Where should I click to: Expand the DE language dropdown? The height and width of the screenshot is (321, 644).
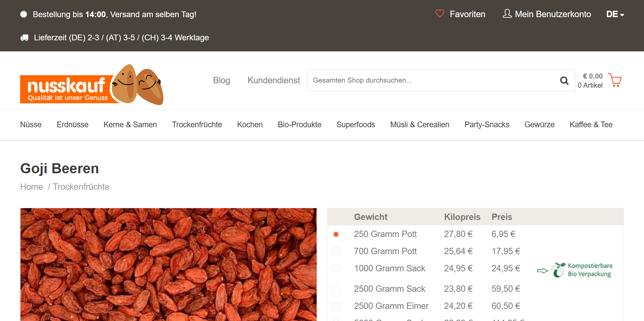point(615,14)
